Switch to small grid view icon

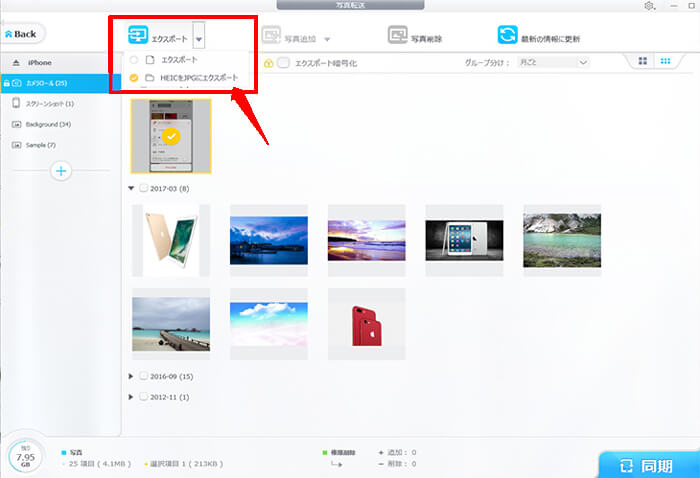coord(665,62)
